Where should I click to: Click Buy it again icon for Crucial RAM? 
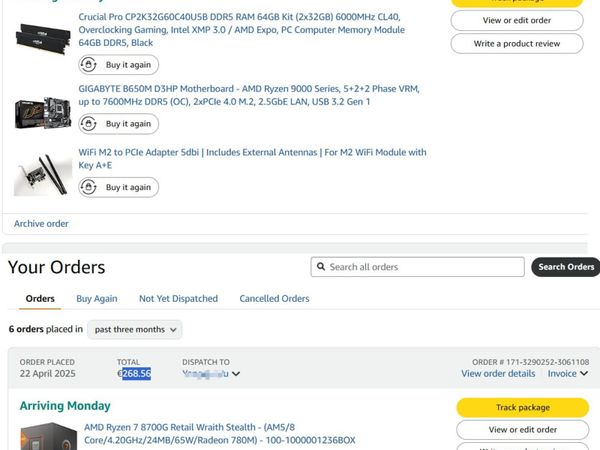coord(92,65)
